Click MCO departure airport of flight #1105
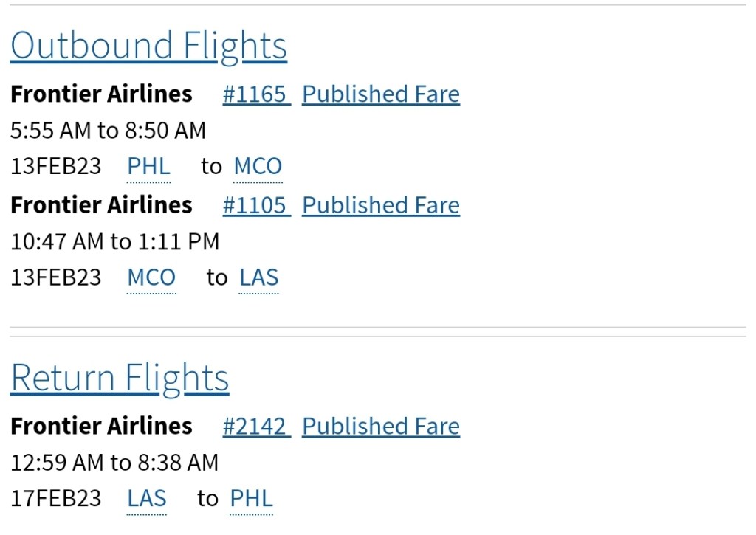 pyautogui.click(x=151, y=278)
